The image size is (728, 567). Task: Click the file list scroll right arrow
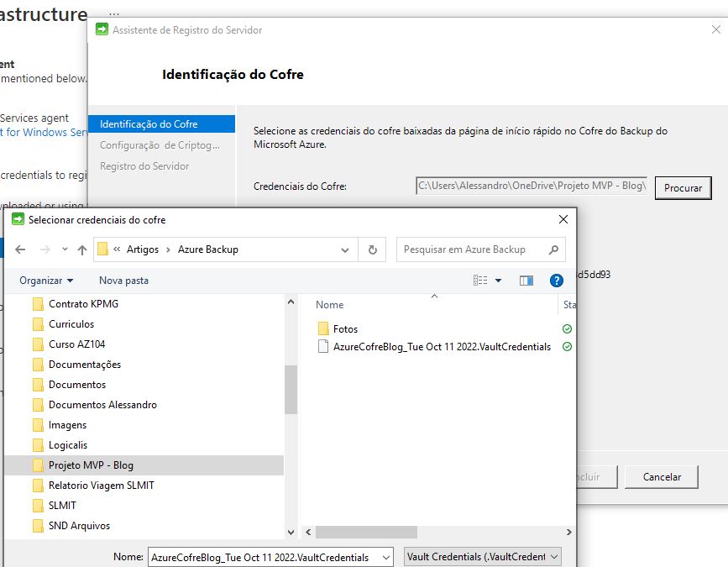[x=568, y=533]
